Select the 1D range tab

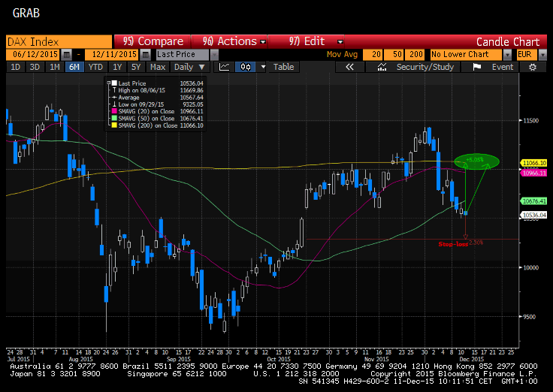tap(16, 67)
